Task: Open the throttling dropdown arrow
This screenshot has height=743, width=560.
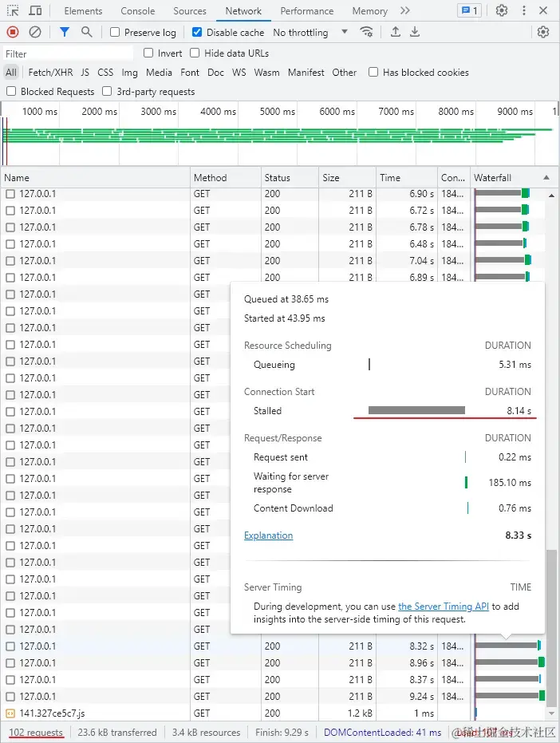Action: click(345, 32)
